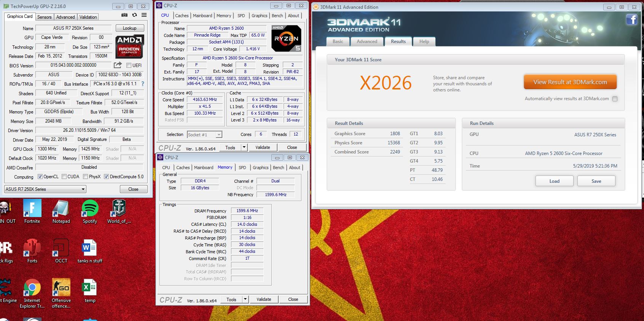Screen dimensions: 644x321
Task: Switch to the Advanced tab in GPU-Z
Action: (65, 17)
